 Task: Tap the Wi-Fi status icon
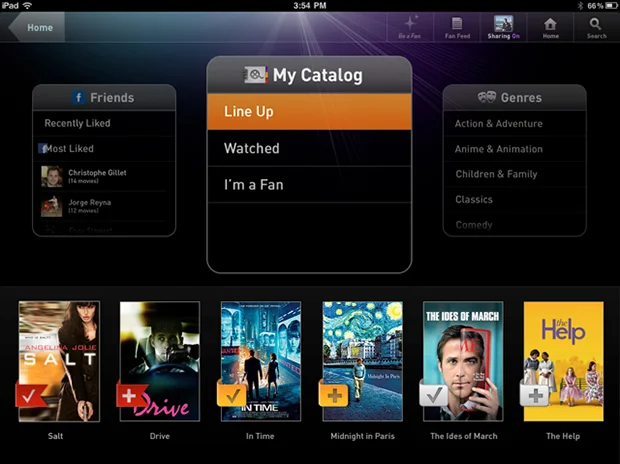[27, 5]
